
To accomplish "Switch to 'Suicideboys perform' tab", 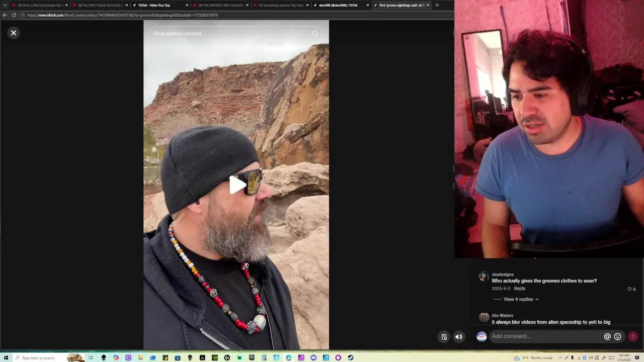I will tap(280, 5).
